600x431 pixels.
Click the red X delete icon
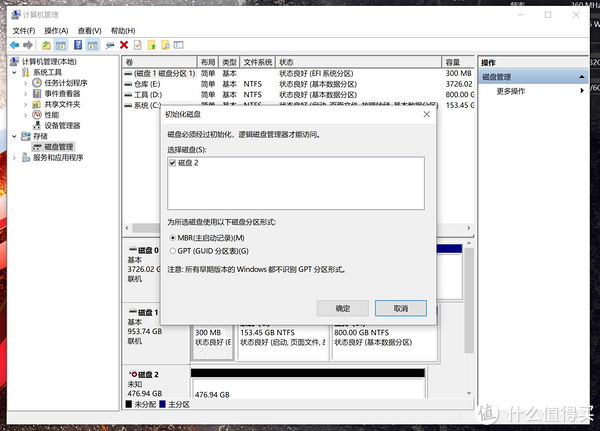[x=124, y=45]
